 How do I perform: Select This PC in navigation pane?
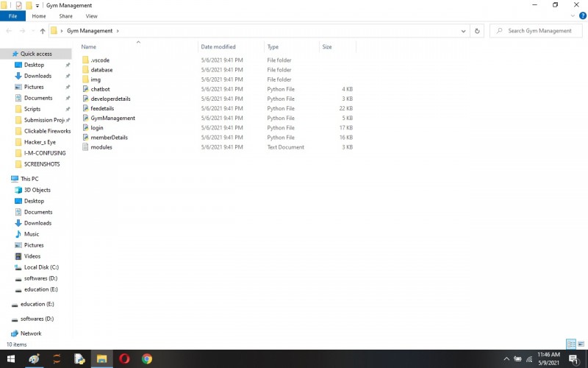click(29, 179)
